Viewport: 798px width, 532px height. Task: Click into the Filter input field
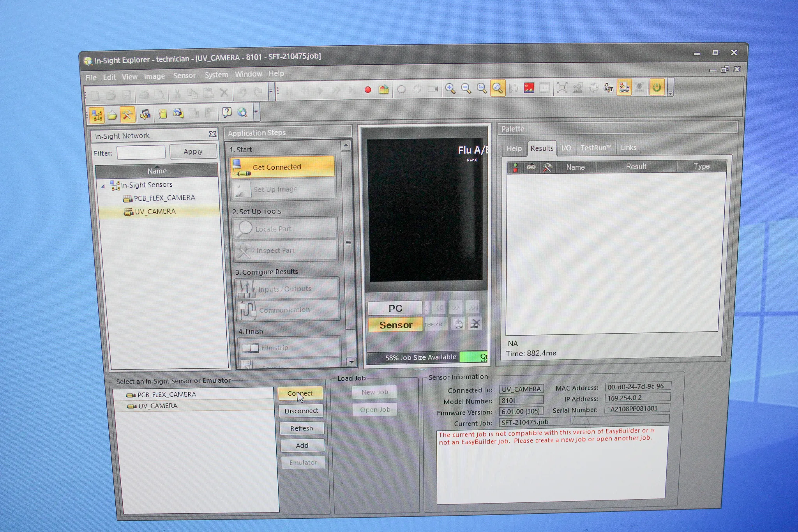click(x=145, y=151)
